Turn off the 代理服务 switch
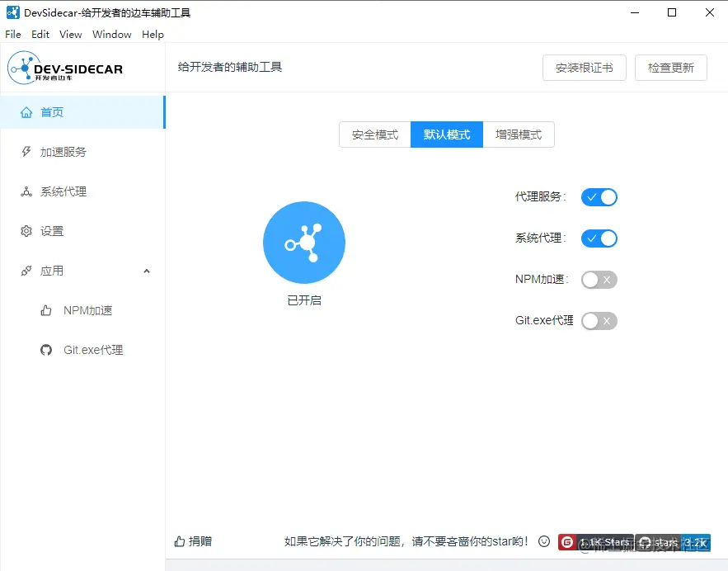Viewport: 728px width, 571px height. click(x=599, y=197)
